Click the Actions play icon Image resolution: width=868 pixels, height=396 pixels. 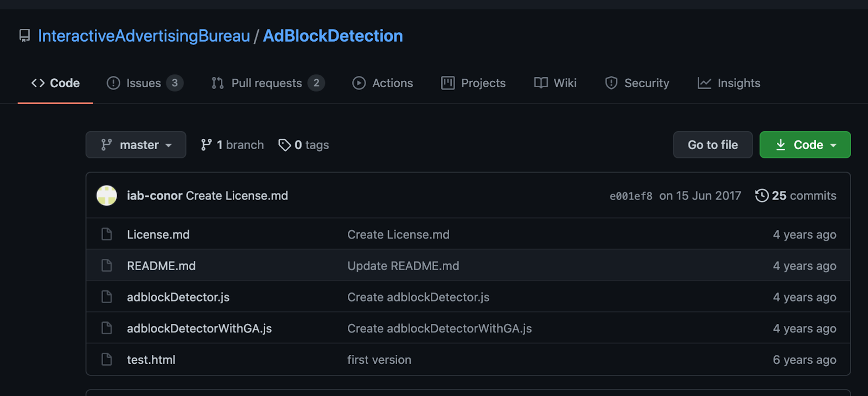pyautogui.click(x=359, y=83)
